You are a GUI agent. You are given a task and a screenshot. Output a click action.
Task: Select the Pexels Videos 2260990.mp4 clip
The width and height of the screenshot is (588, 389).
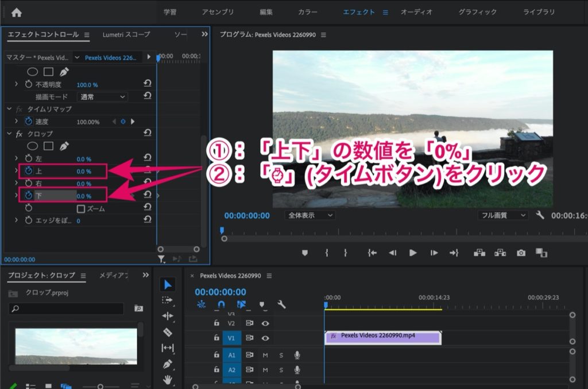(383, 337)
